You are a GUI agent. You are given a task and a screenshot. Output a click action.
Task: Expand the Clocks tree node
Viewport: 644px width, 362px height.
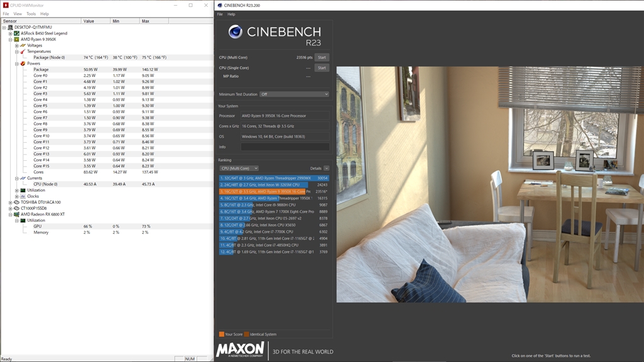point(18,196)
